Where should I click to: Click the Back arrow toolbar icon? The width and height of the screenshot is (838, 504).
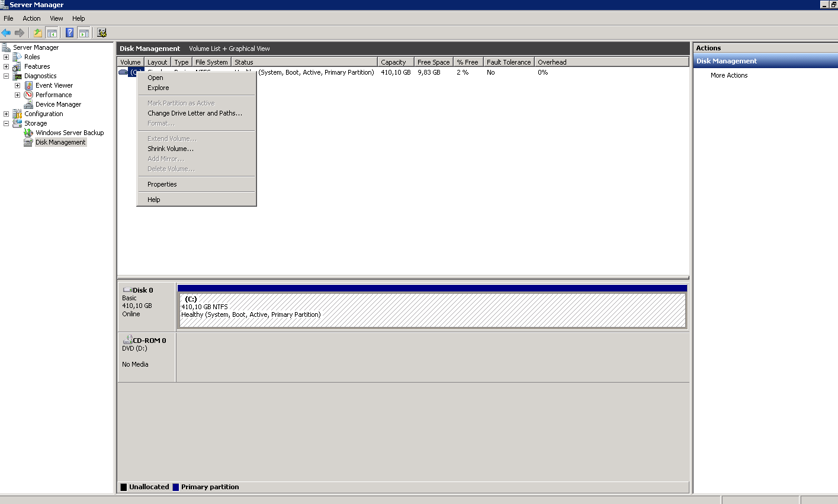point(7,33)
